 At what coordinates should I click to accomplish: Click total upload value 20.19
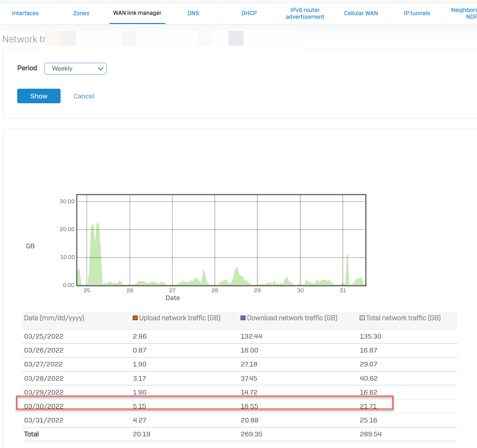pyautogui.click(x=142, y=434)
